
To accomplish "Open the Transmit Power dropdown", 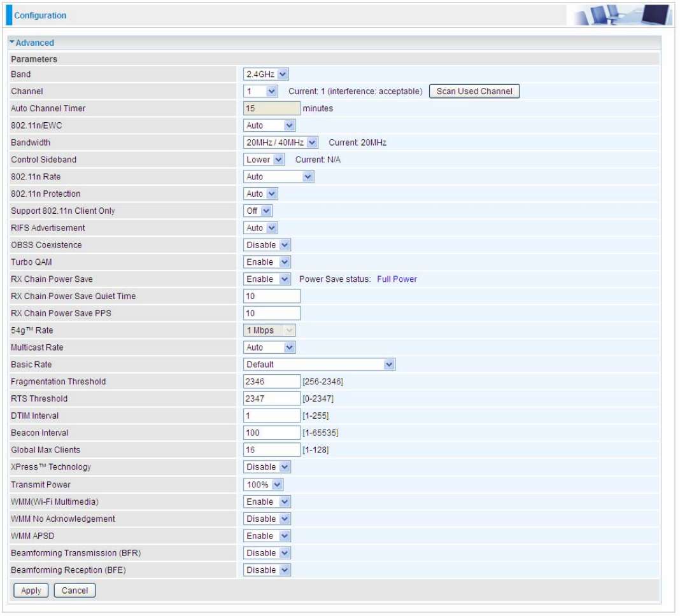I will pos(264,485).
